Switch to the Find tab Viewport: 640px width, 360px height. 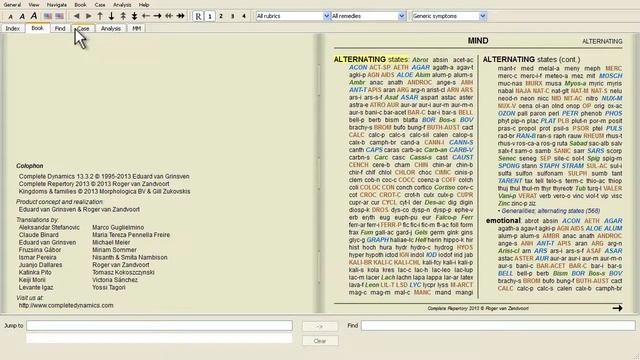pyautogui.click(x=60, y=29)
